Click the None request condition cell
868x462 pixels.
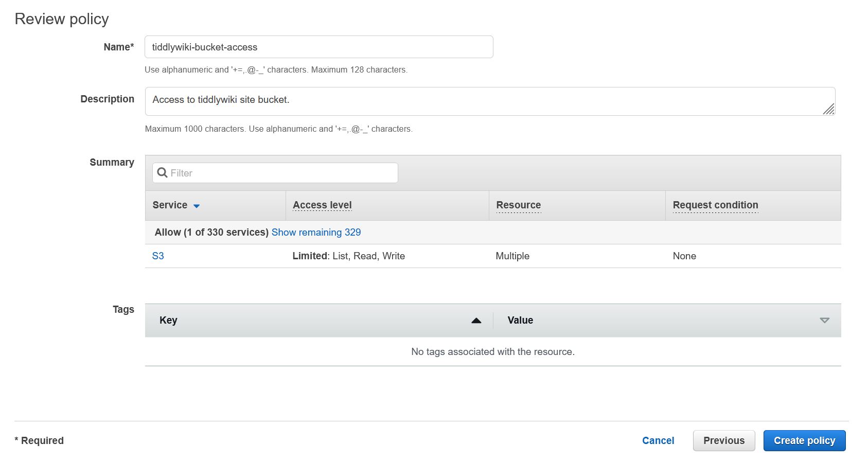click(684, 256)
